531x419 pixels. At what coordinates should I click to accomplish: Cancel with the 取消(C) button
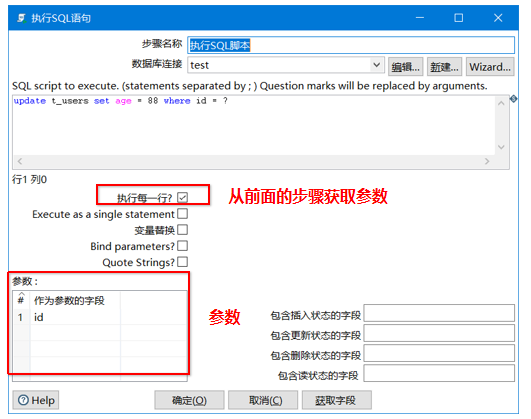pos(263,400)
